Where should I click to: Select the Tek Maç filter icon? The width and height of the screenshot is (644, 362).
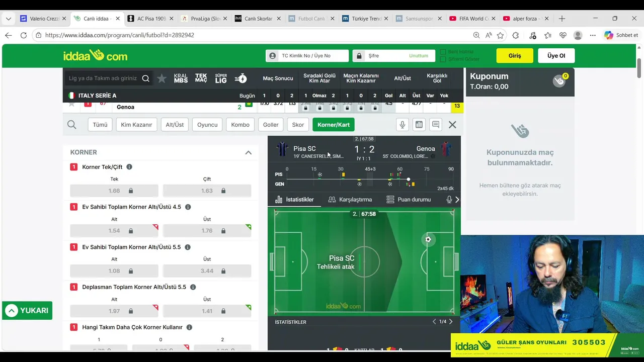pos(201,78)
